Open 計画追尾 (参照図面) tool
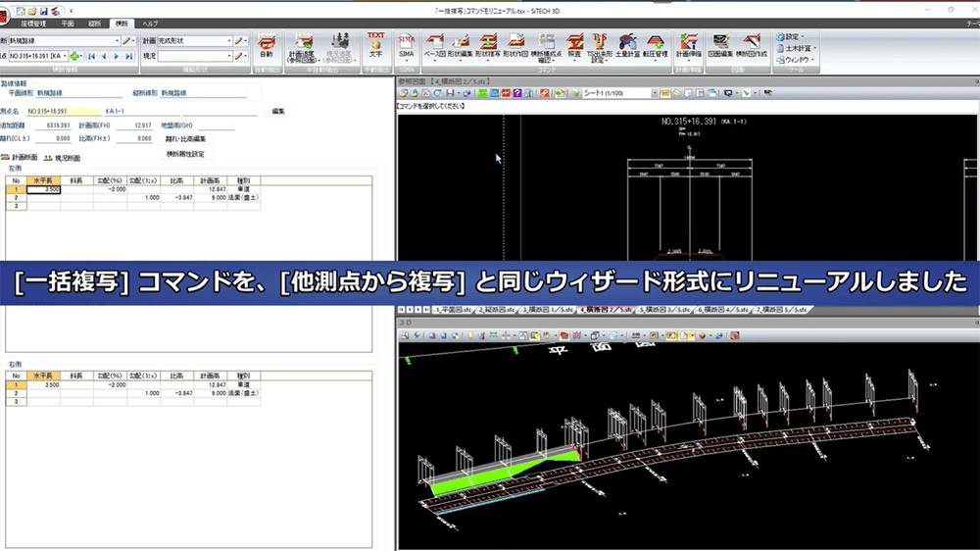980x551 pixels. 304,48
